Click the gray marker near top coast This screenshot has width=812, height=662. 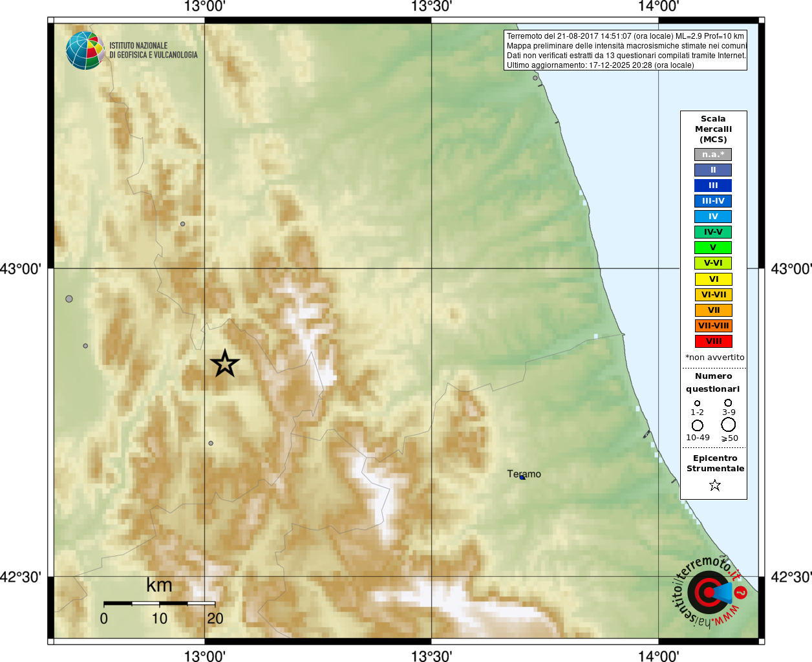(535, 78)
